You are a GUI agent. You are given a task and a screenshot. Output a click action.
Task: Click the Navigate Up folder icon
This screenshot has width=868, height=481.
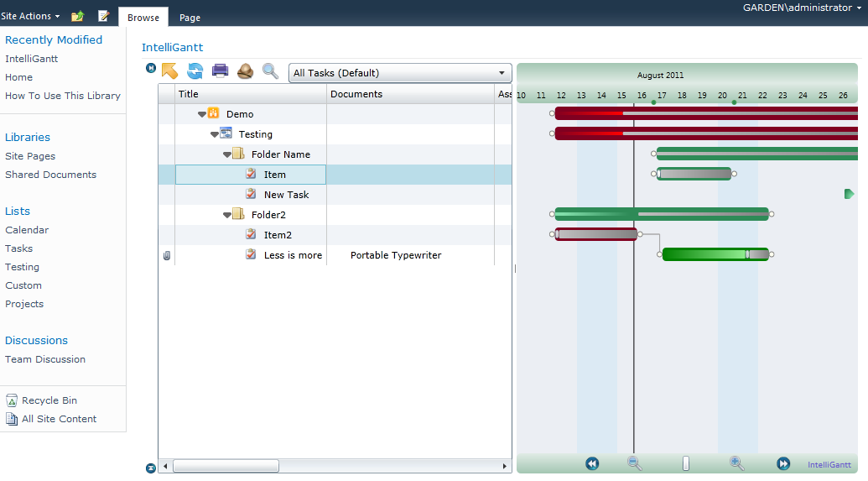tap(77, 16)
